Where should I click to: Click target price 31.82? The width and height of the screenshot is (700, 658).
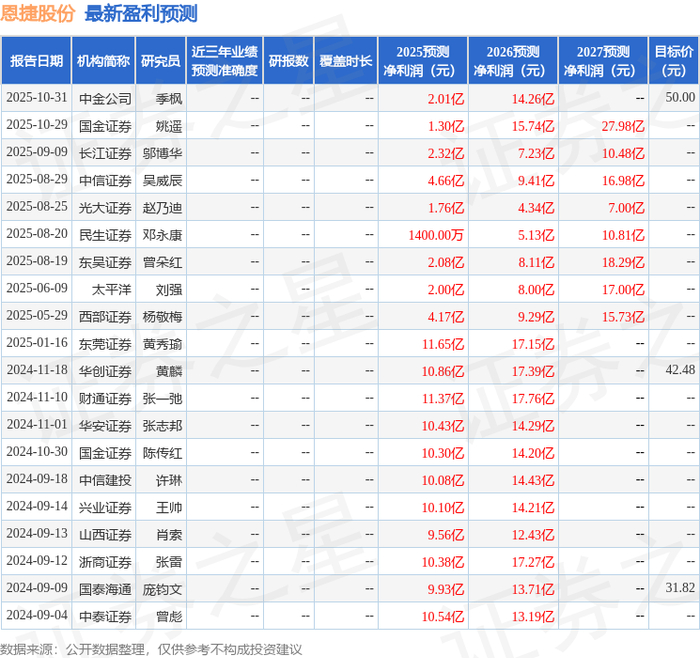coord(680,588)
